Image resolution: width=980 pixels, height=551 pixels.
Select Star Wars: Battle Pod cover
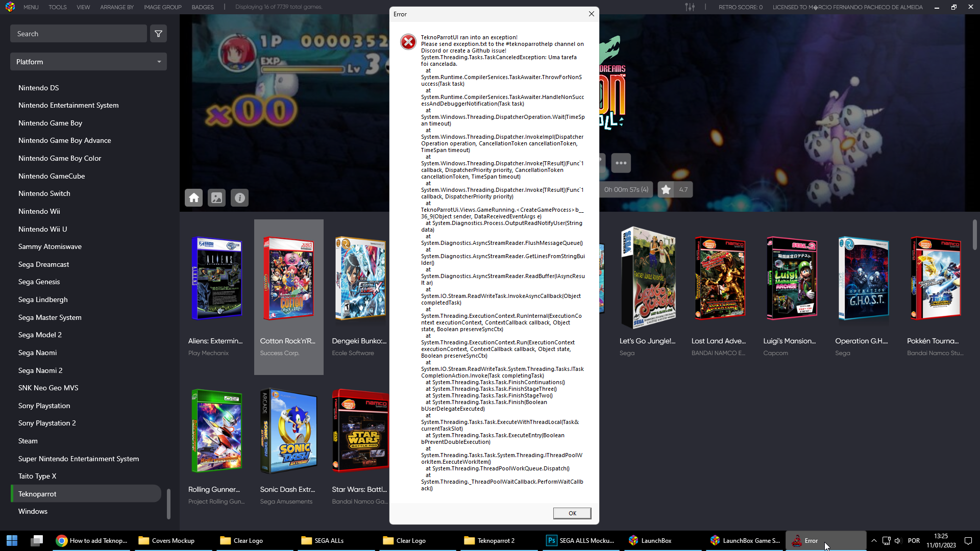click(x=360, y=431)
